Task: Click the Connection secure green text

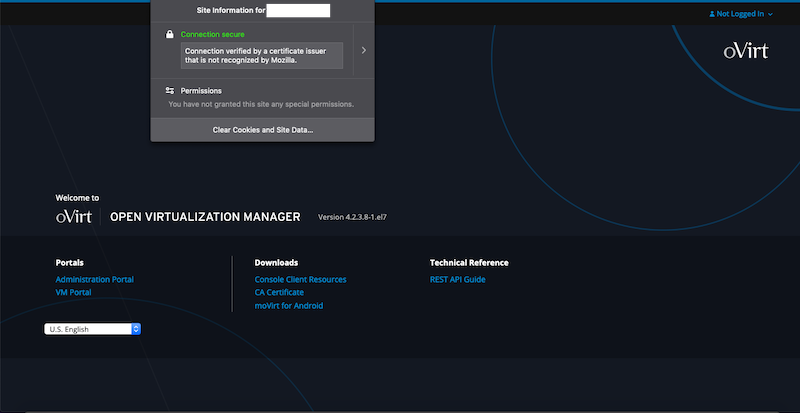Action: pos(213,34)
